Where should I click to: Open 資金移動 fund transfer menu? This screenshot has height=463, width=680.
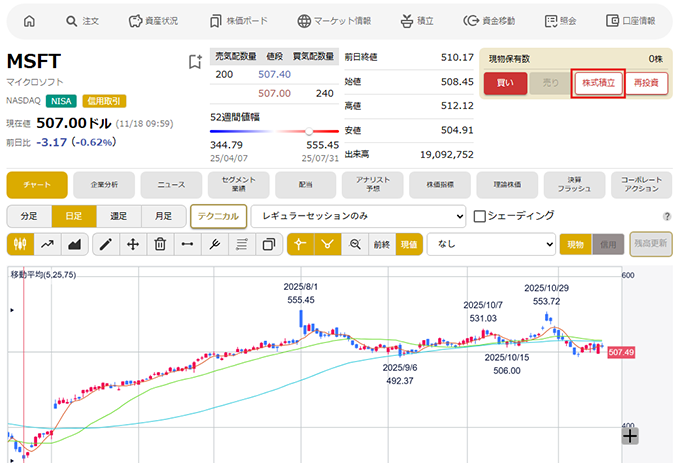(489, 21)
